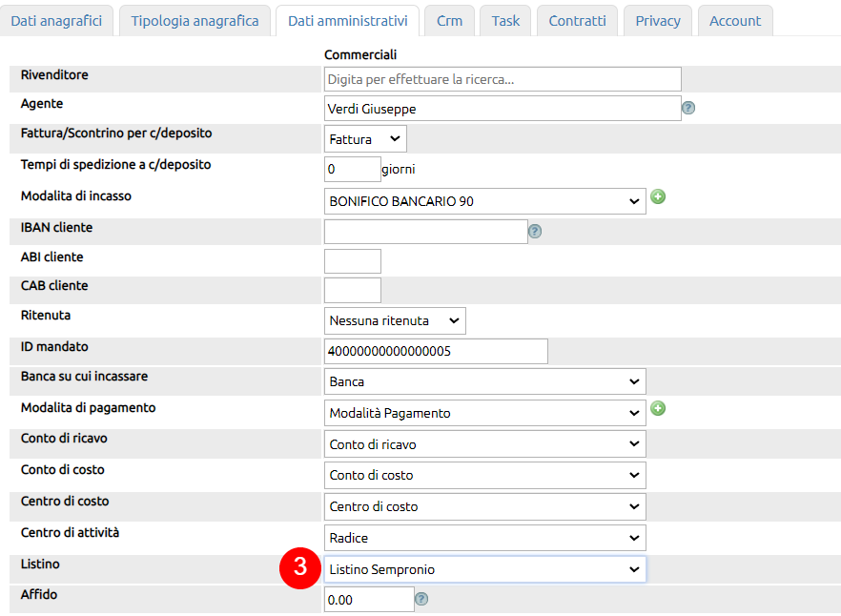Open the Privacy tab
Screen dimensions: 841x616
click(658, 21)
